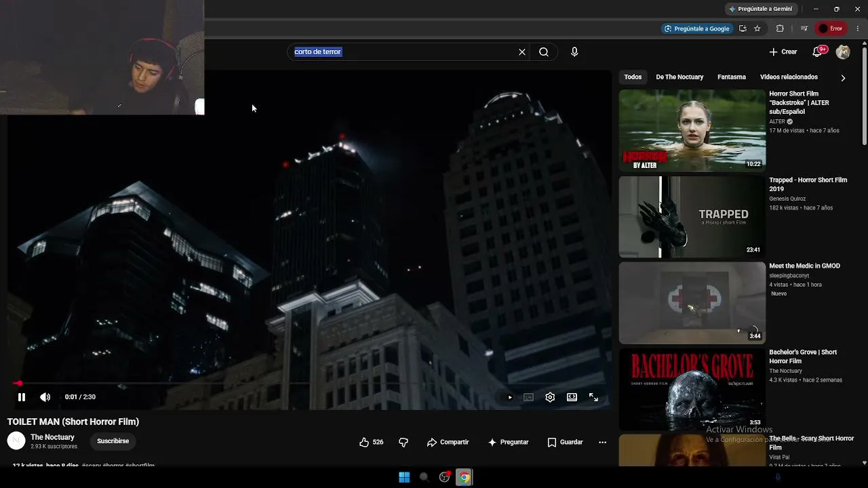
Task: Show more filter chips with right arrow
Action: (843, 78)
